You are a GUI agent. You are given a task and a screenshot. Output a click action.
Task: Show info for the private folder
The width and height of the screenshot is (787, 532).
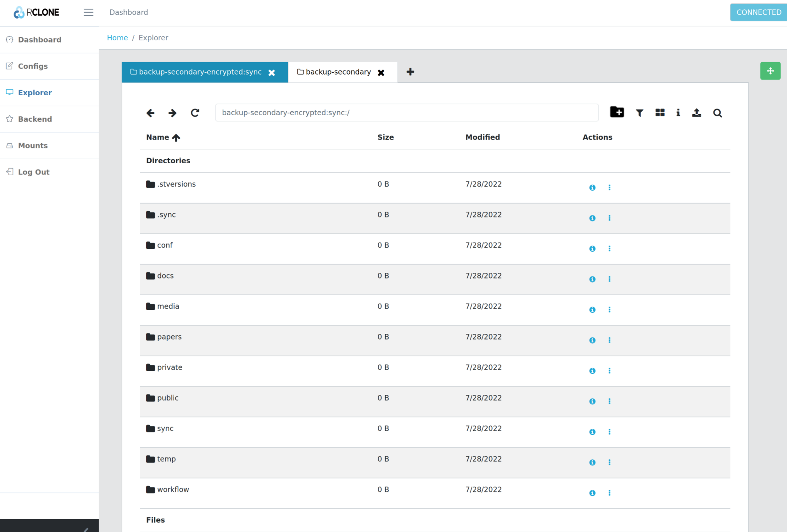[592, 371]
